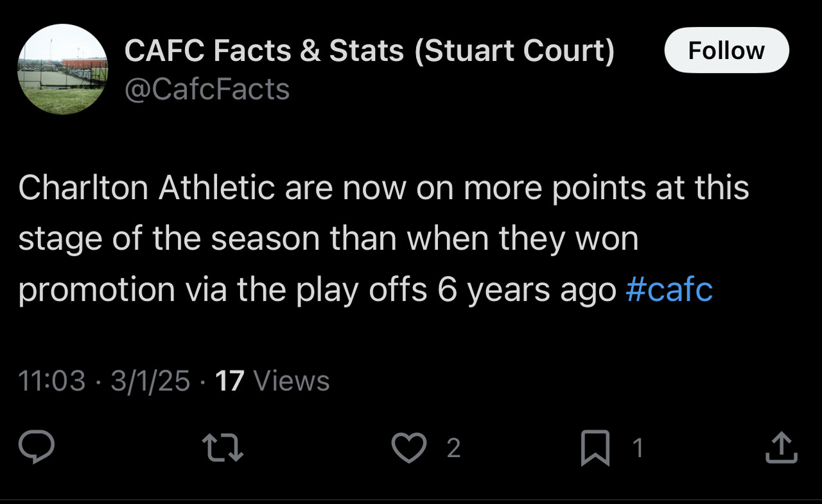Click the "6 years ago" phrase in tweet
This screenshot has width=822, height=504.
coord(527,290)
